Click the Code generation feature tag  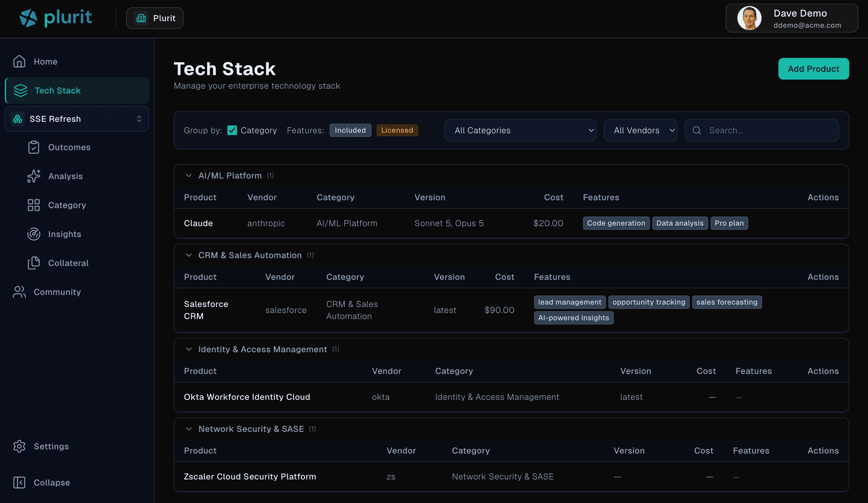[x=616, y=223]
